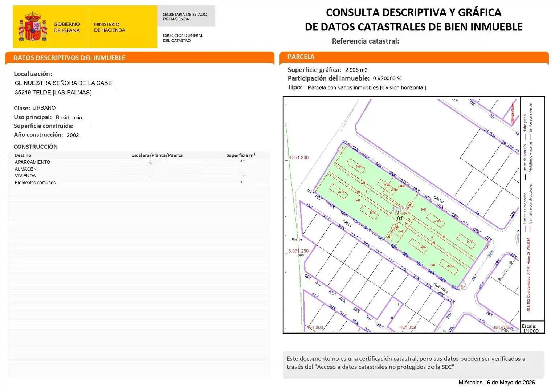Click the 461.050 coordinate label

point(408,327)
